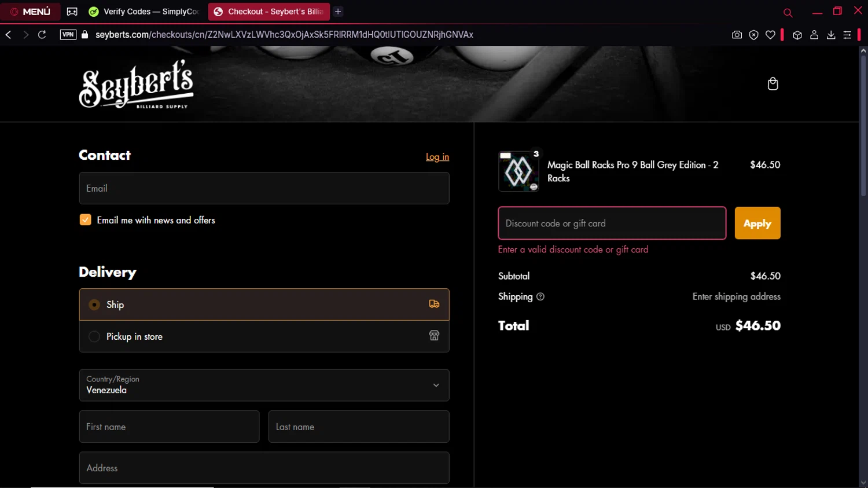Select the Ship delivery option
The width and height of the screenshot is (868, 488).
pyautogui.click(x=264, y=304)
